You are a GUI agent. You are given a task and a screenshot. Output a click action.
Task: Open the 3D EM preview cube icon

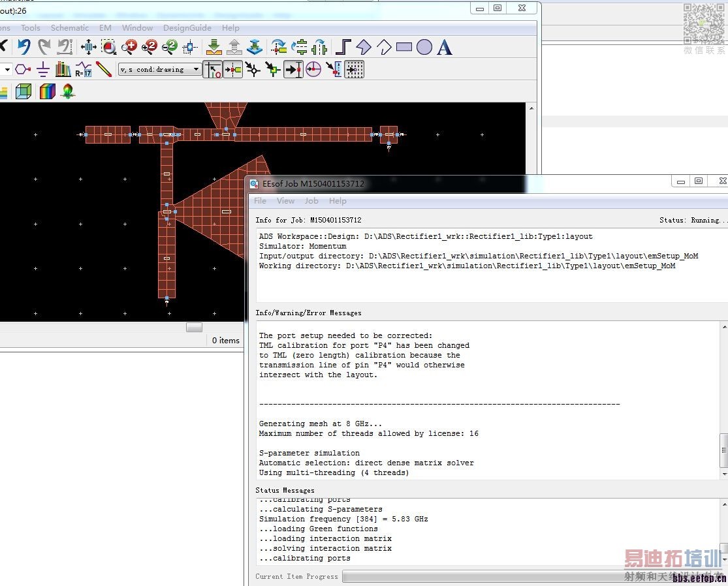pyautogui.click(x=24, y=91)
